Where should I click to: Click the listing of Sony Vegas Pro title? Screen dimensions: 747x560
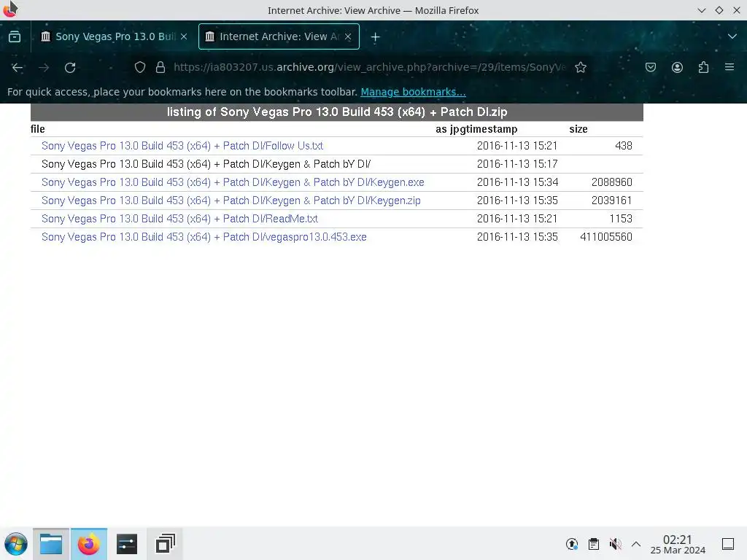click(x=337, y=112)
